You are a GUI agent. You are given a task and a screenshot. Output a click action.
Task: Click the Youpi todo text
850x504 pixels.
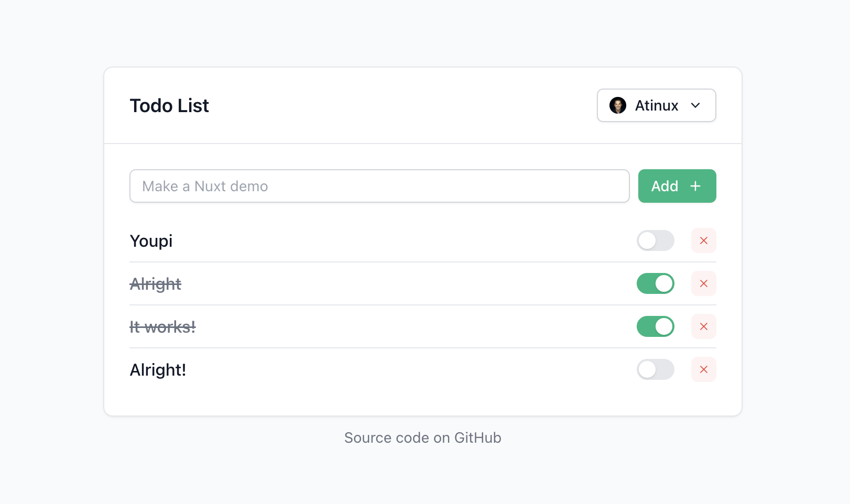pyautogui.click(x=151, y=241)
